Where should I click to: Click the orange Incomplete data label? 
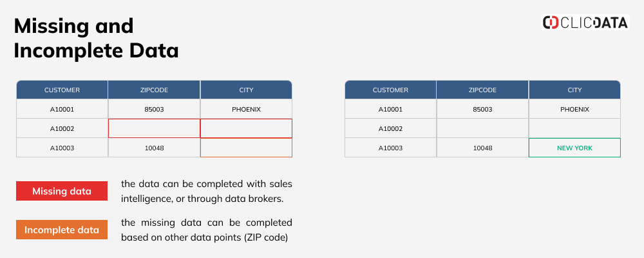[62, 230]
